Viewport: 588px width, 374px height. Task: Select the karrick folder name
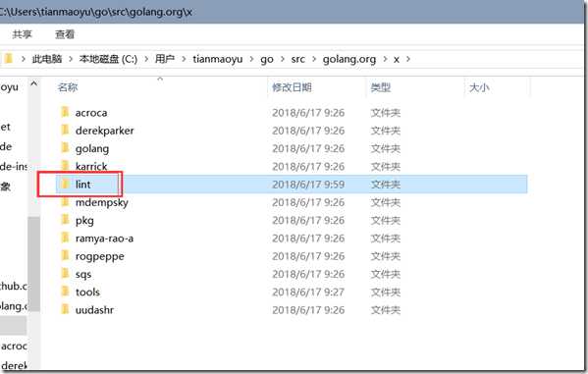tap(91, 166)
